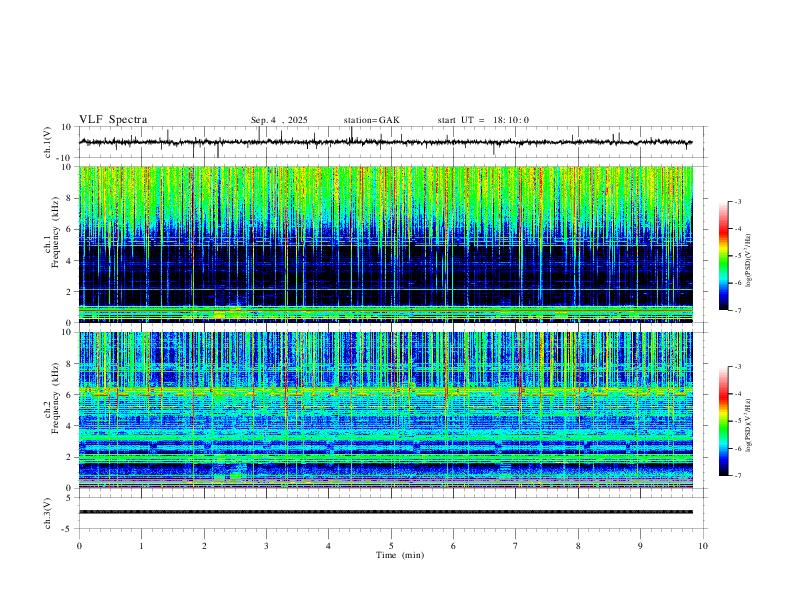Click the time axis tick '10'
The image size is (792, 612).
tap(703, 546)
